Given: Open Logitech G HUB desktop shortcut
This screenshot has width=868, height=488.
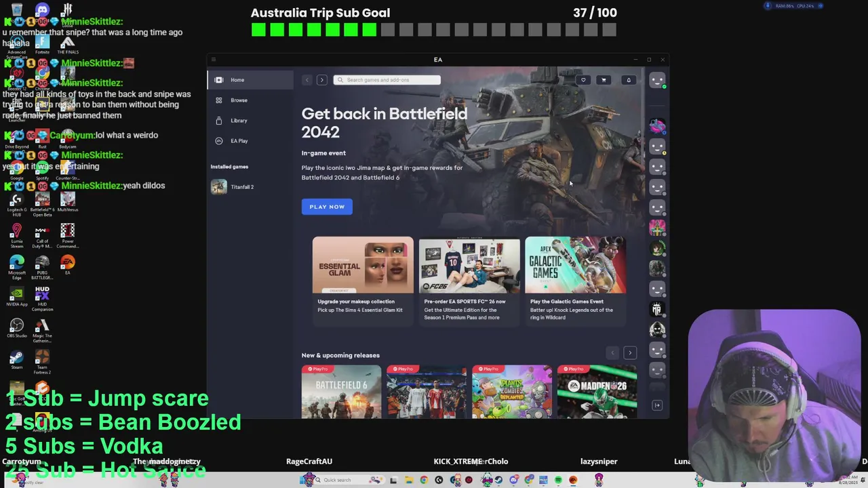Looking at the screenshot, I should click(x=17, y=203).
